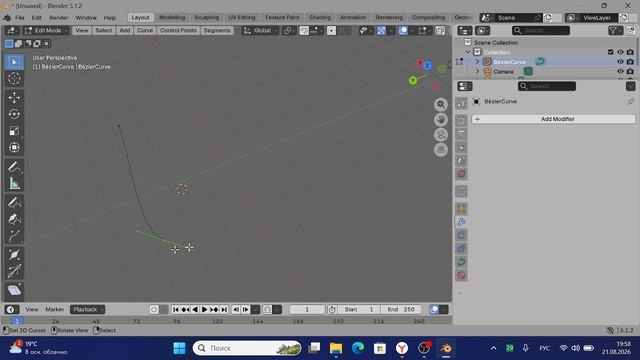Image resolution: width=640 pixels, height=360 pixels.
Task: Toggle viewport overlays button
Action: coord(403,31)
